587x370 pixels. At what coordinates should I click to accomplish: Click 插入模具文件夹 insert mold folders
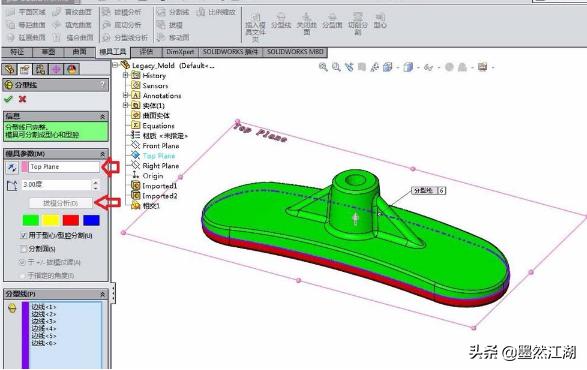click(255, 27)
